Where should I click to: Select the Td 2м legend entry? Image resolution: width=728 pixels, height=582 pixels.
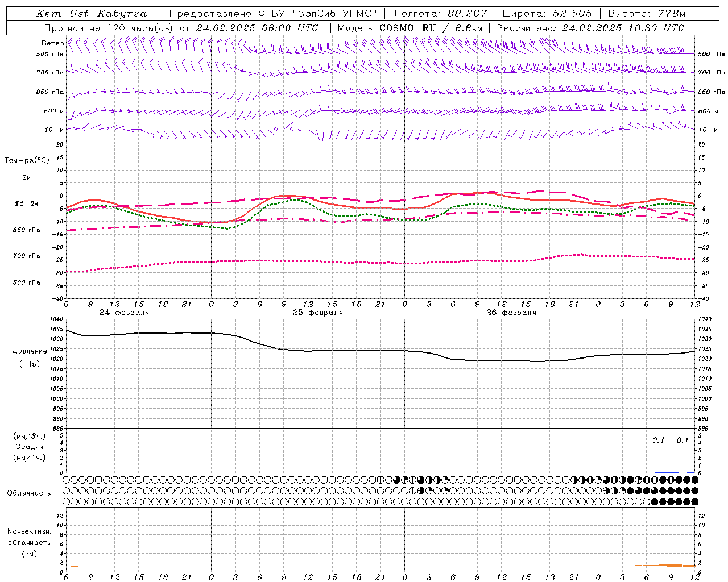[x=27, y=203]
